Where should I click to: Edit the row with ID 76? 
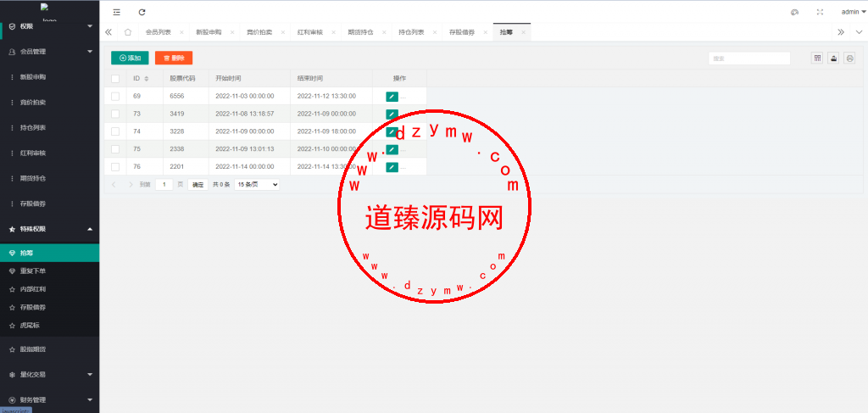[392, 166]
